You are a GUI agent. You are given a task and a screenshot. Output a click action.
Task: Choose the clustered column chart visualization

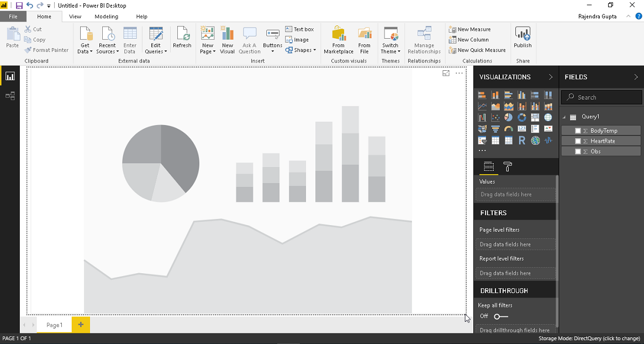pos(521,95)
